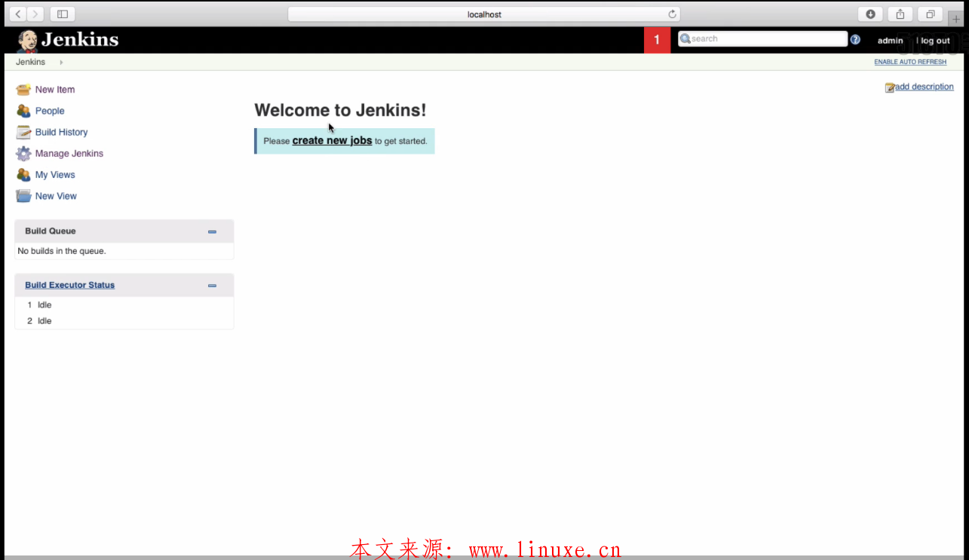Click the admin user link
This screenshot has width=969, height=560.
click(x=890, y=41)
